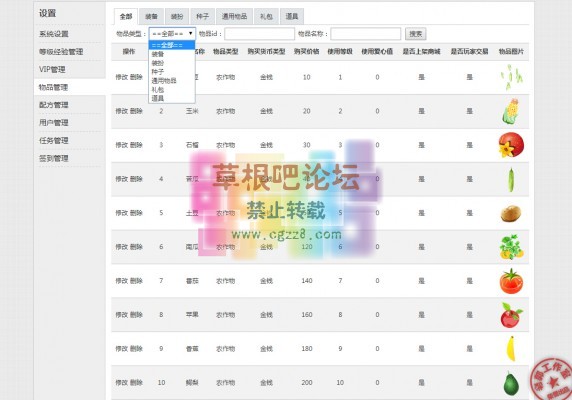Switch to the 种子 tab
Viewport: 572px width, 400px height.
point(202,16)
